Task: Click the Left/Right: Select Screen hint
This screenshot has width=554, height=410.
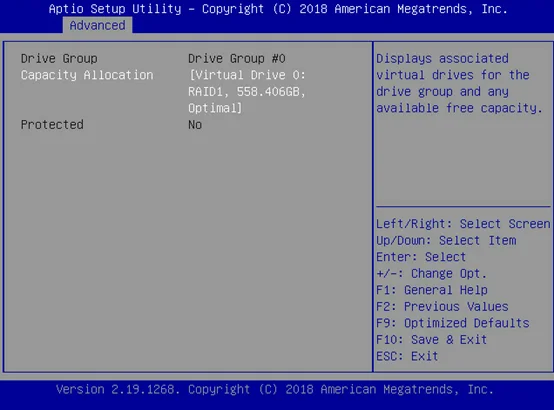Action: tap(463, 224)
